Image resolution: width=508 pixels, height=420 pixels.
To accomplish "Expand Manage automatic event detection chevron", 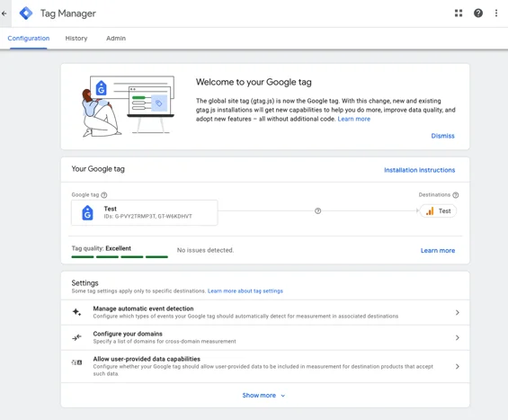I will (457, 312).
